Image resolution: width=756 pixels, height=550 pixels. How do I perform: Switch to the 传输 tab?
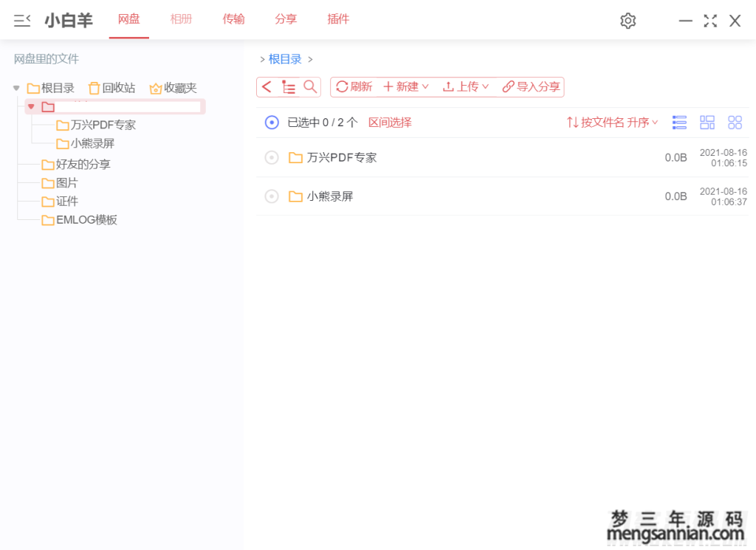coord(233,19)
